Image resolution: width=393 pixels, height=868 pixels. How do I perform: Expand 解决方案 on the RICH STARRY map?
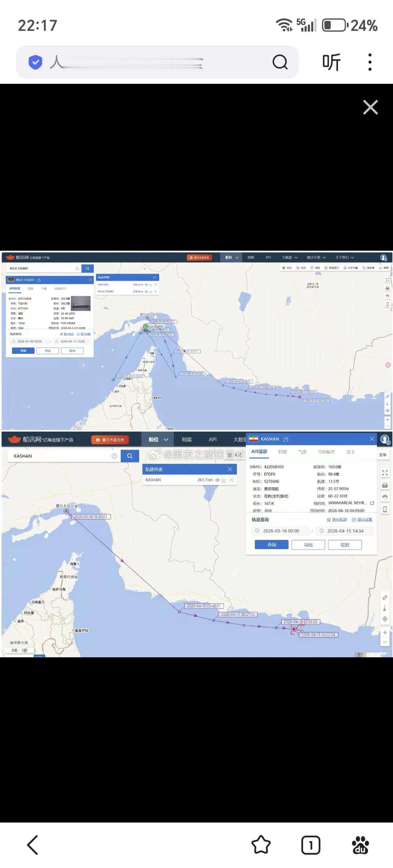316,257
